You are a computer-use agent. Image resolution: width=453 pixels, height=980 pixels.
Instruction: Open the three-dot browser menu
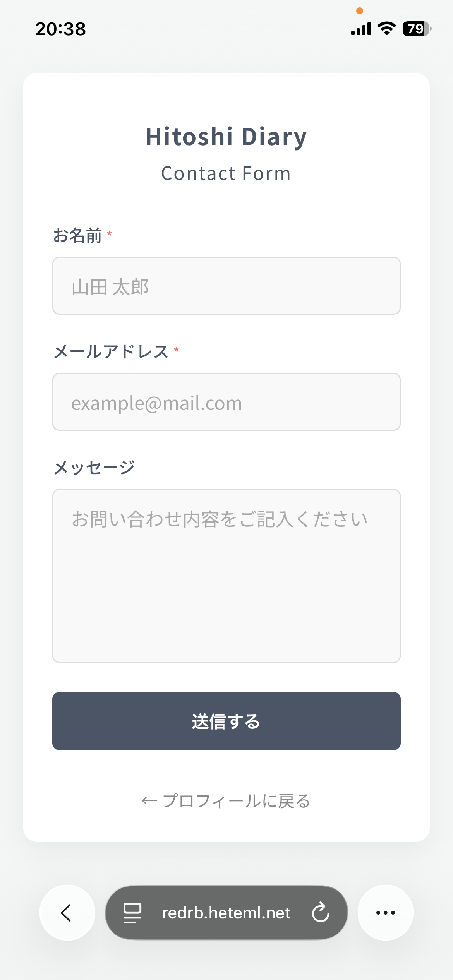[385, 913]
